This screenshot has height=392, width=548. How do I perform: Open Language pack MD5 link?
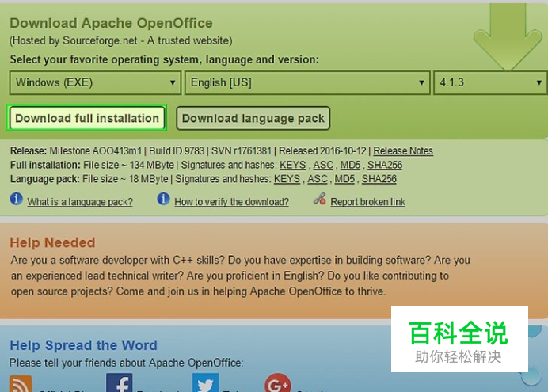pyautogui.click(x=344, y=179)
